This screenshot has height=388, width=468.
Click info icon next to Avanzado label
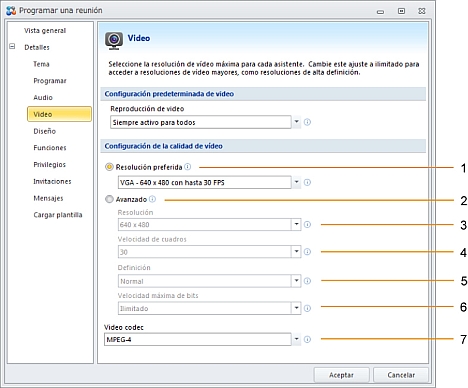[152, 199]
